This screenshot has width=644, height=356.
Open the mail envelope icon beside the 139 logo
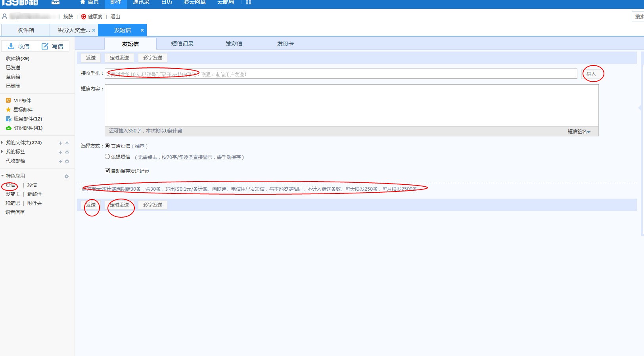[x=56, y=2]
